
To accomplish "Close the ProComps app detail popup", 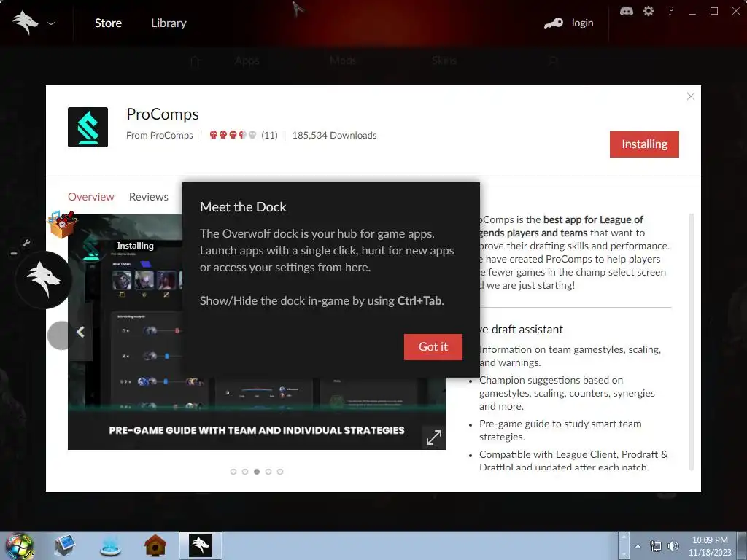I will point(690,96).
